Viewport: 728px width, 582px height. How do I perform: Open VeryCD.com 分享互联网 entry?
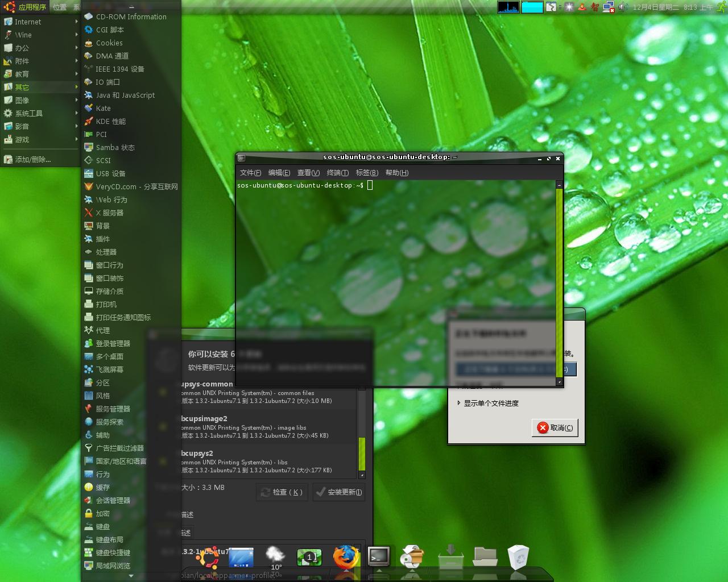tap(131, 186)
